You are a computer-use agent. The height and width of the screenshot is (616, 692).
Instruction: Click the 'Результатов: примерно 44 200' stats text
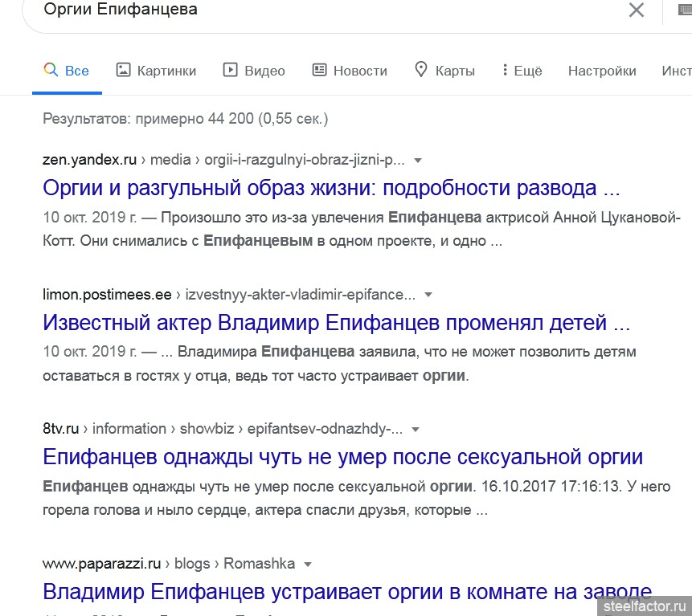click(x=186, y=119)
